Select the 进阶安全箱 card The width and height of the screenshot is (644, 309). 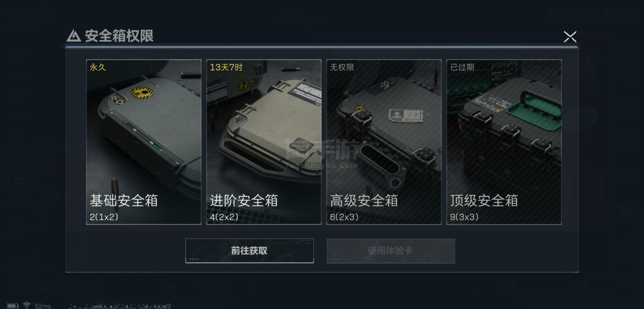point(264,142)
